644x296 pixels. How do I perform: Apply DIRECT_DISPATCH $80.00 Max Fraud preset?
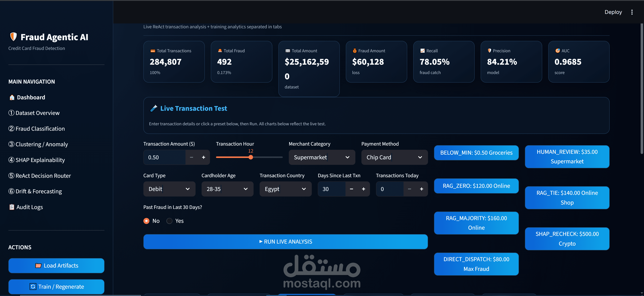click(476, 264)
